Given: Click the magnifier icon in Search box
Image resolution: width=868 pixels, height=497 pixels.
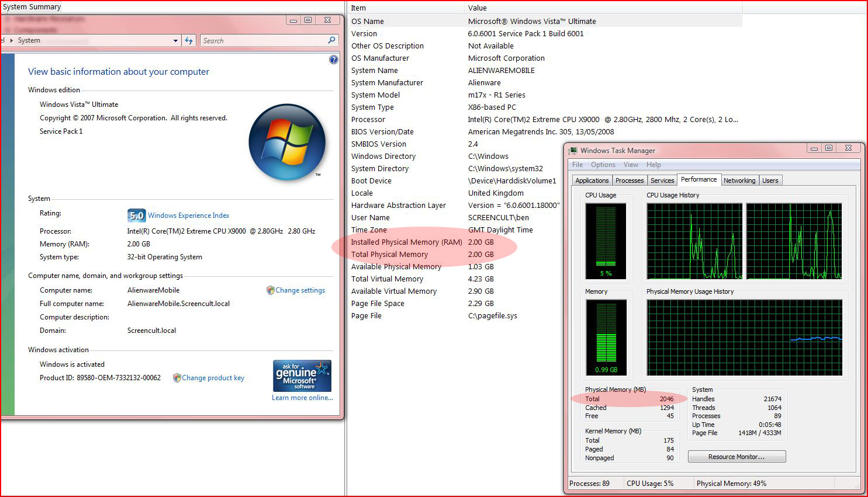Looking at the screenshot, I should [331, 40].
